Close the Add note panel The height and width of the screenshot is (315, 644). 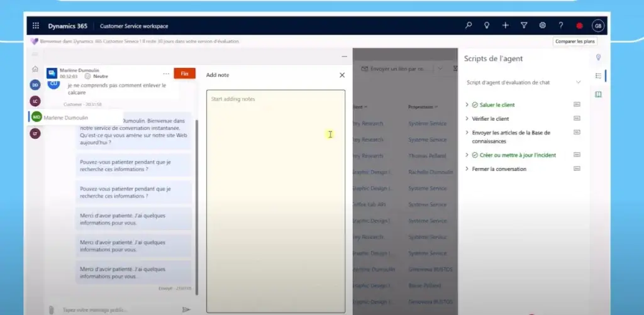click(x=341, y=75)
